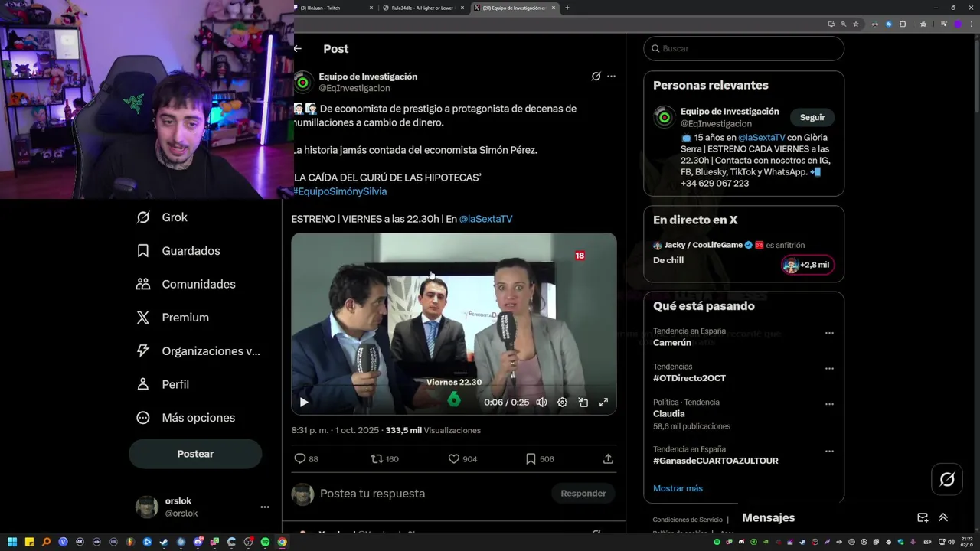The width and height of the screenshot is (980, 551).
Task: Open options for Claudia trend
Action: (829, 404)
